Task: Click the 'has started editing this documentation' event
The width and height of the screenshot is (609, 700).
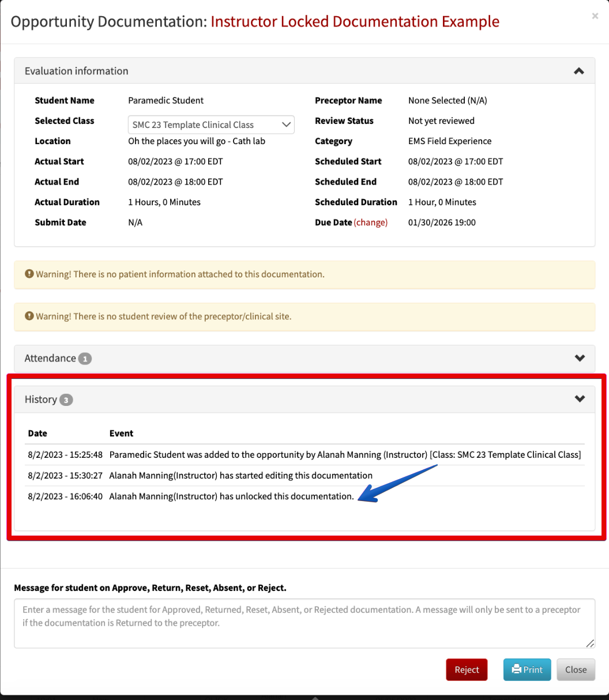Action: click(240, 475)
